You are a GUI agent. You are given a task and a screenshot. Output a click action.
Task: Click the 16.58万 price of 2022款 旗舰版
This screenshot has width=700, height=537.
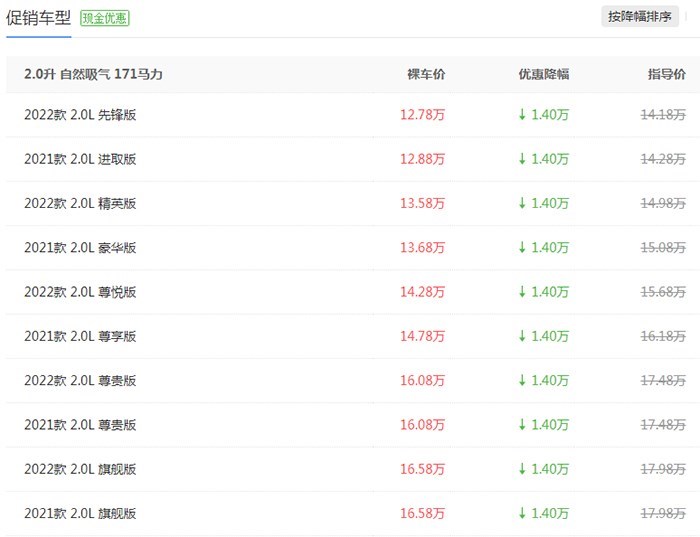[422, 469]
